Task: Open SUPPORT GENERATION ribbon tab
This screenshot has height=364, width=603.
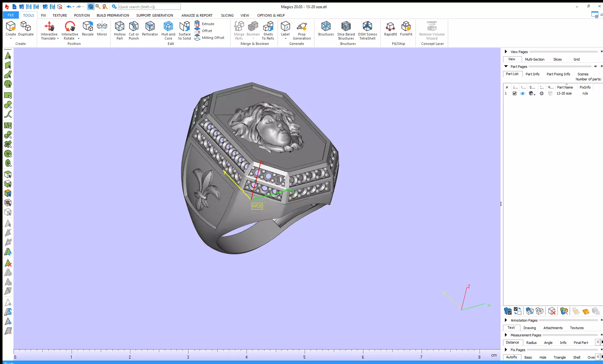Action: [155, 15]
